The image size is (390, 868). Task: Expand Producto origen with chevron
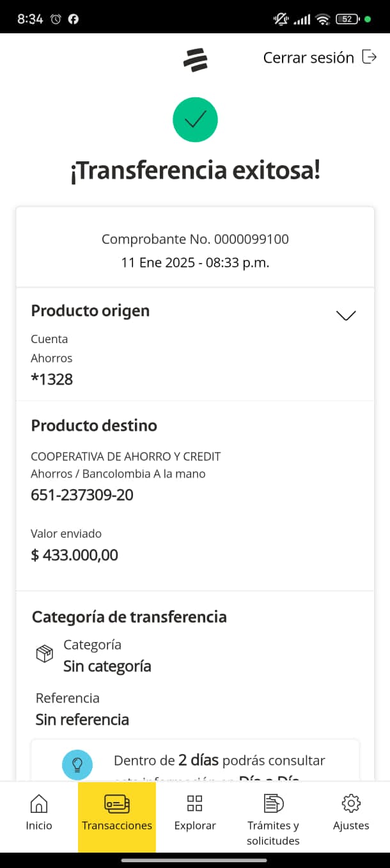[x=346, y=316]
